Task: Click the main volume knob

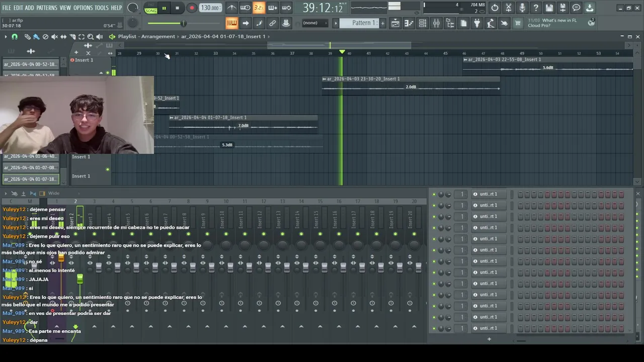Action: click(133, 8)
